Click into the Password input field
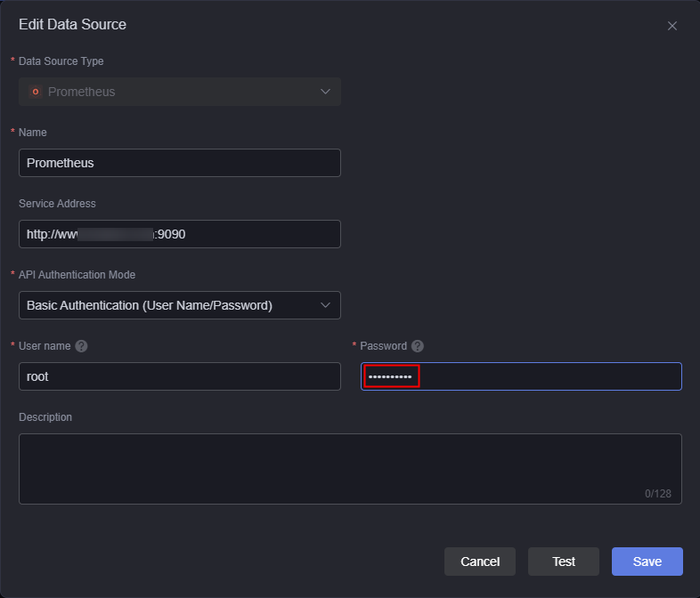This screenshot has width=700, height=598. 521,376
